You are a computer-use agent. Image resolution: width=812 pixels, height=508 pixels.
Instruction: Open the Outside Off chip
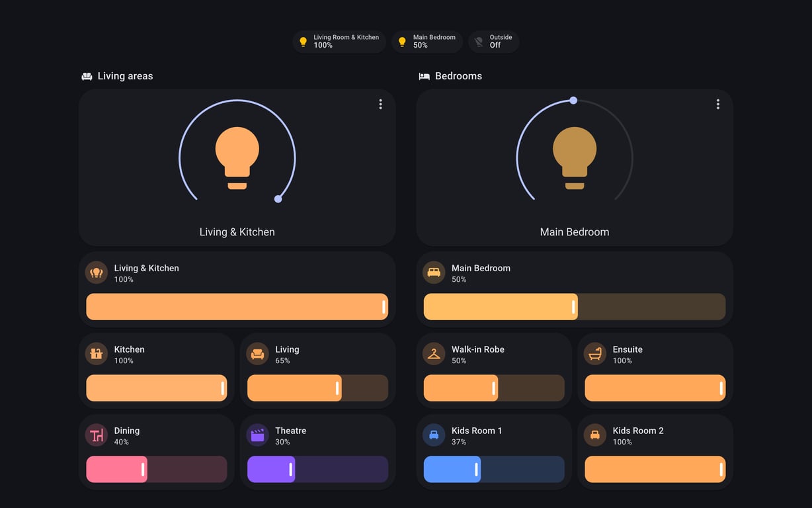[494, 42]
